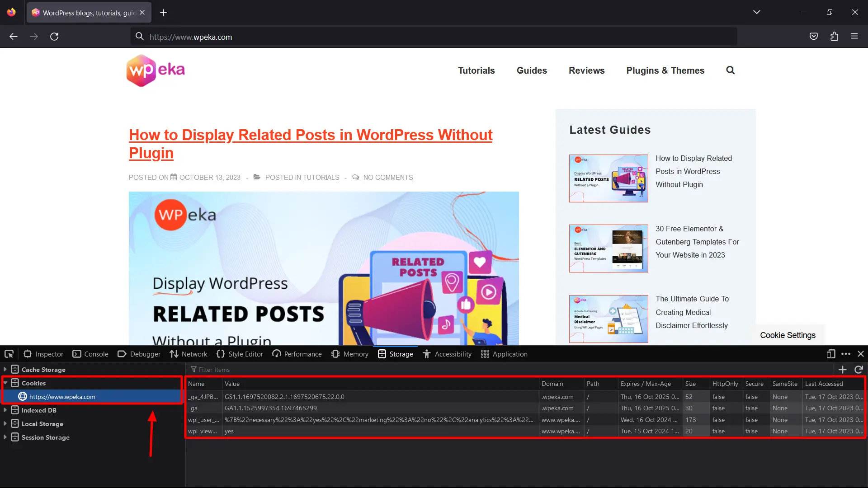Switch to the Inspector tab

43,354
